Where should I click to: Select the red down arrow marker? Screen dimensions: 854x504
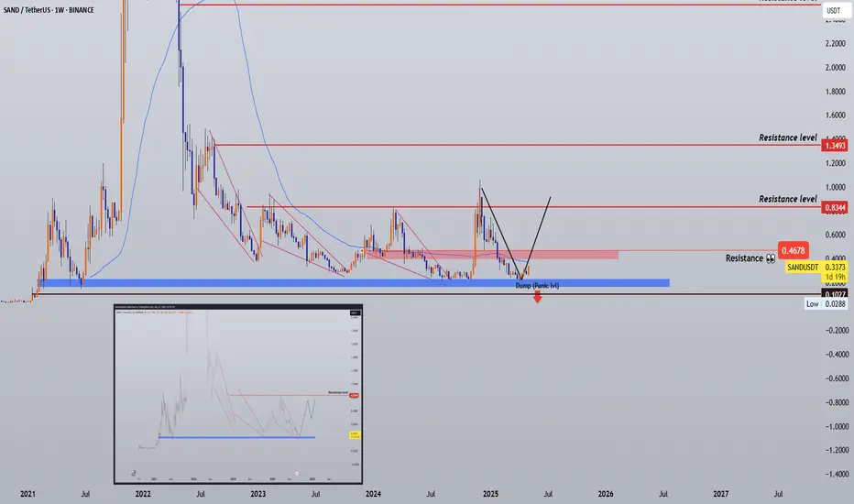coord(538,297)
